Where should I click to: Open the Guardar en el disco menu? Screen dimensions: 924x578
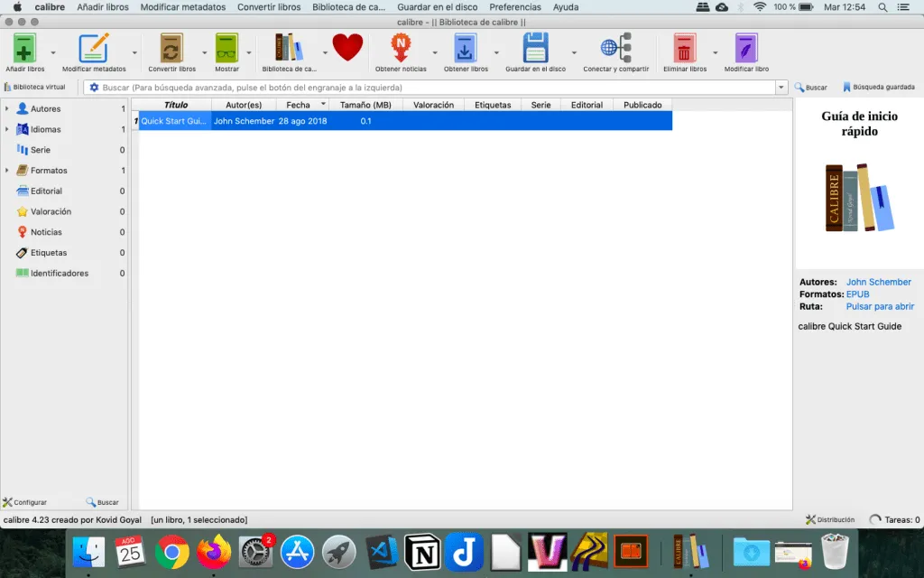point(438,7)
